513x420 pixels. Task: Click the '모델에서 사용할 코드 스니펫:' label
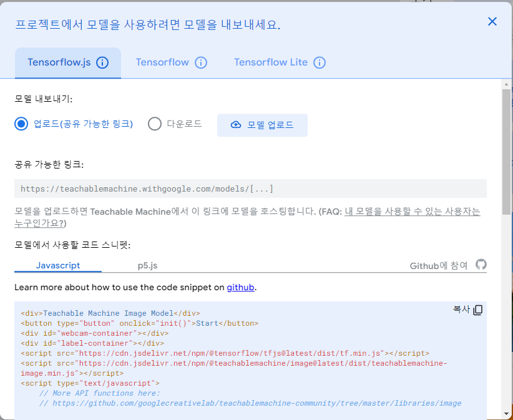coord(72,245)
